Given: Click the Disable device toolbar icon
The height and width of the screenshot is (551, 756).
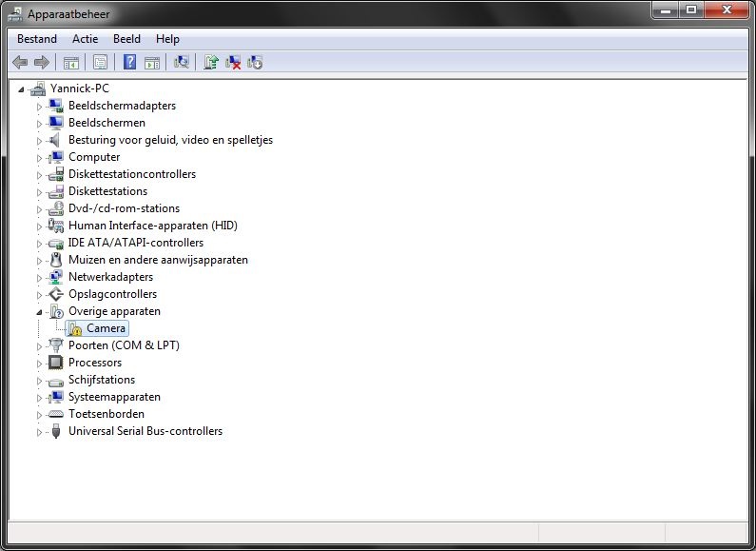Looking at the screenshot, I should pyautogui.click(x=255, y=62).
